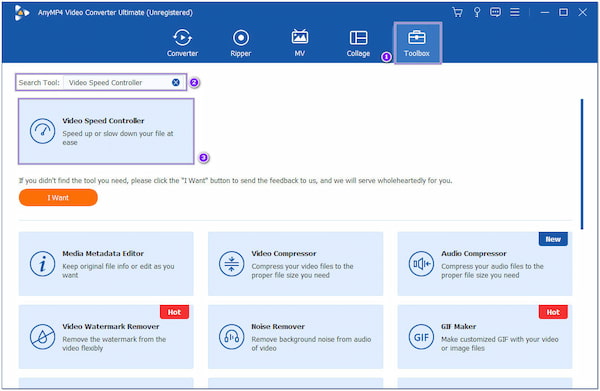Open the GIF Maker tool
This screenshot has height=391, width=600.
pyautogui.click(x=485, y=337)
